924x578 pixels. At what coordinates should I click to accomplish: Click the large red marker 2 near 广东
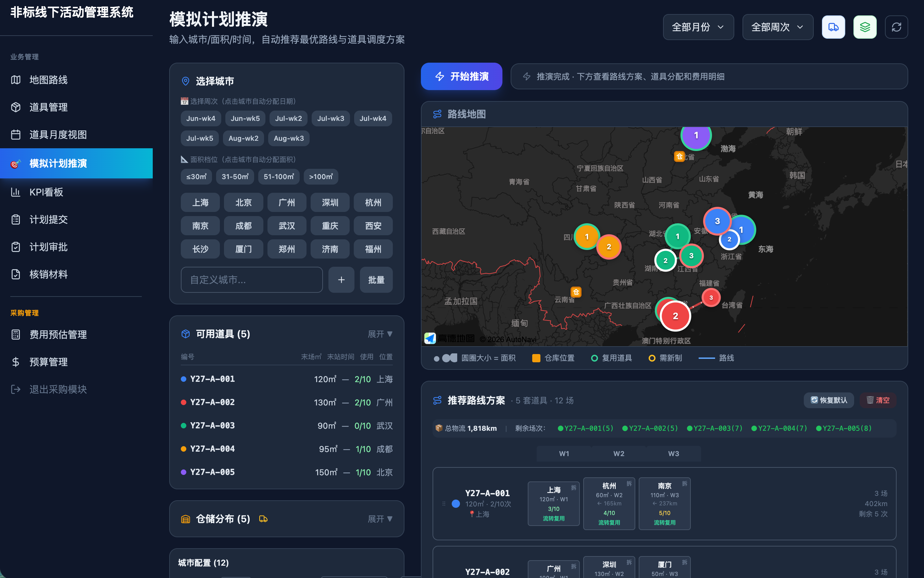click(x=675, y=316)
